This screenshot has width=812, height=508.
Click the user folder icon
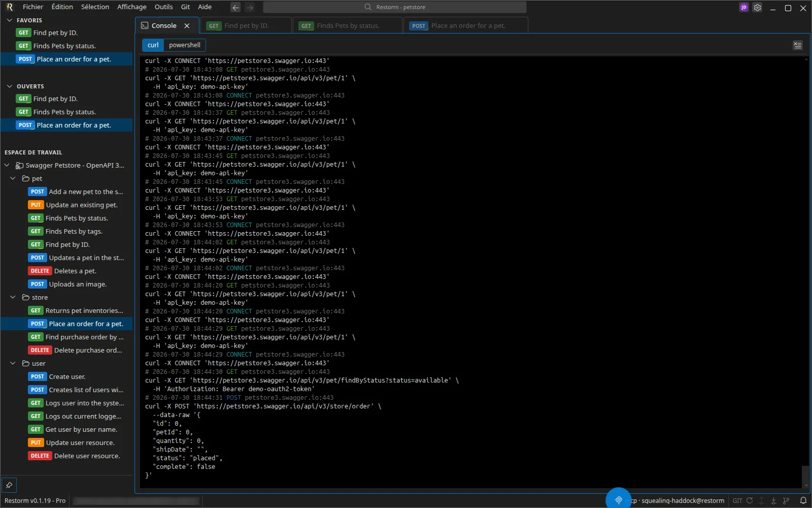pyautogui.click(x=25, y=363)
